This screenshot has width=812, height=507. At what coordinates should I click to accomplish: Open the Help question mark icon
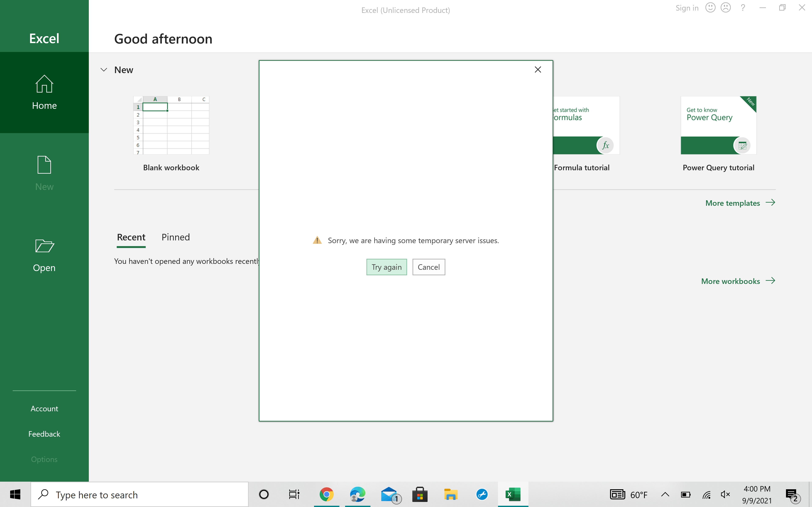[x=743, y=8]
